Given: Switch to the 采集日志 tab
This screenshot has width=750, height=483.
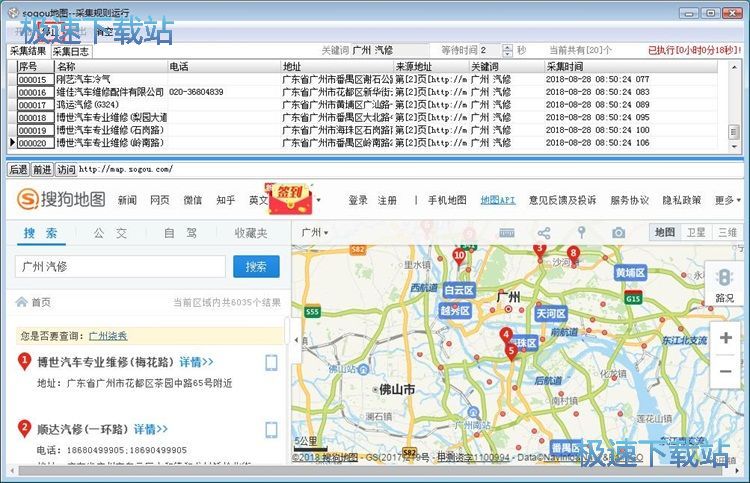Looking at the screenshot, I should 70,50.
